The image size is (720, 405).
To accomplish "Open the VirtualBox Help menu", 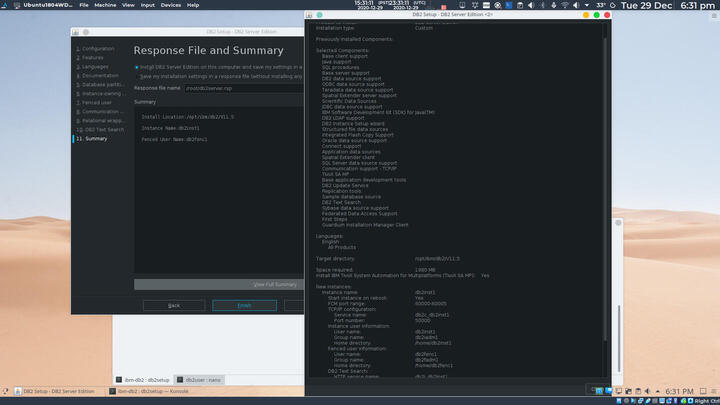I will (193, 5).
